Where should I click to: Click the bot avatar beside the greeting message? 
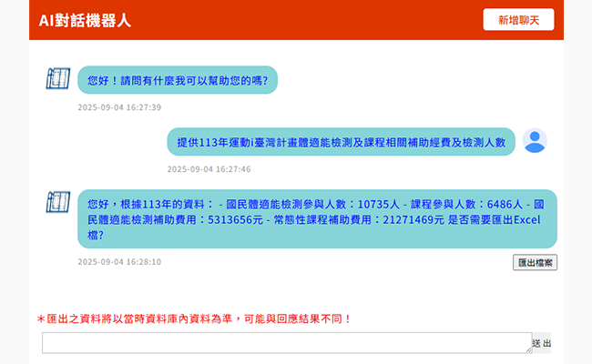tap(58, 79)
